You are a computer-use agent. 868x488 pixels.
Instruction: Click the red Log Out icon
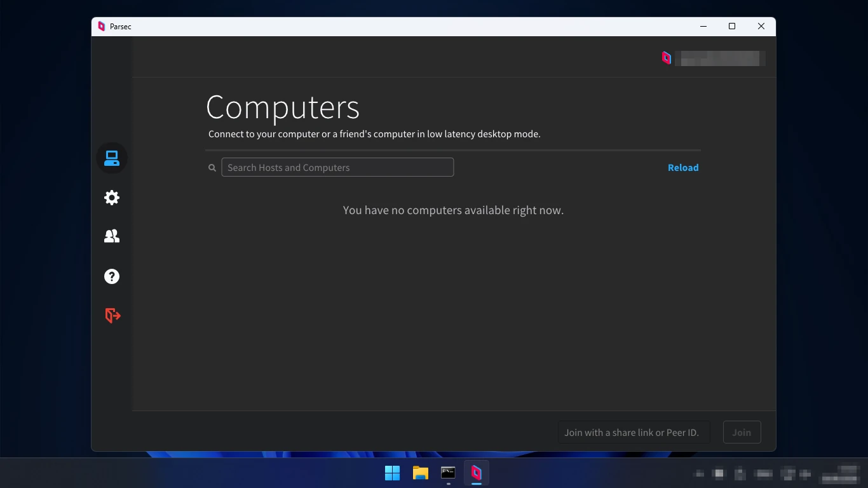(112, 316)
